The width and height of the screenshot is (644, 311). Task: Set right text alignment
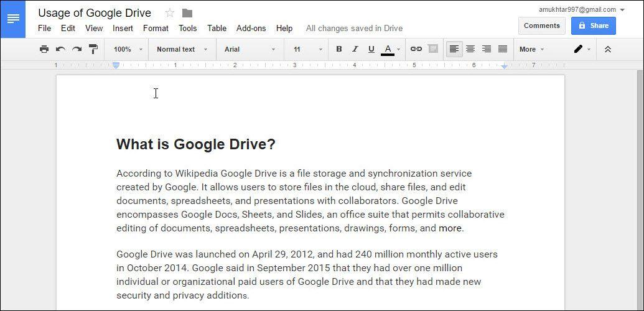(487, 49)
